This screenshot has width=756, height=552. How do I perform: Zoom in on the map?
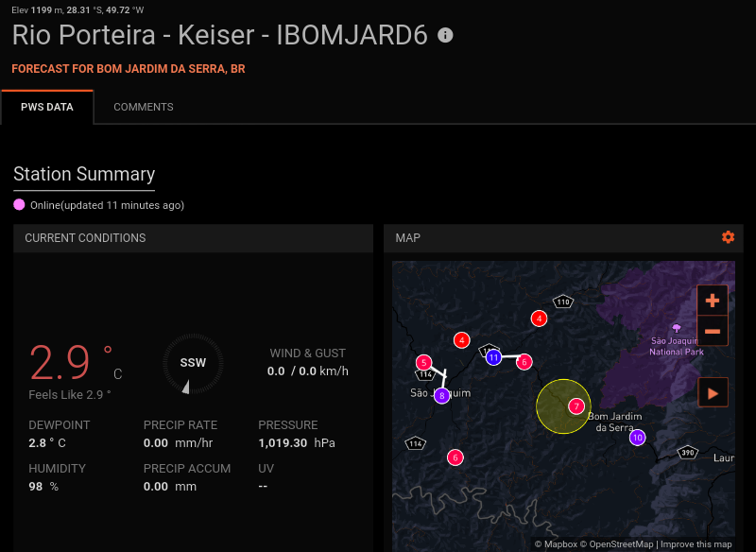(713, 301)
